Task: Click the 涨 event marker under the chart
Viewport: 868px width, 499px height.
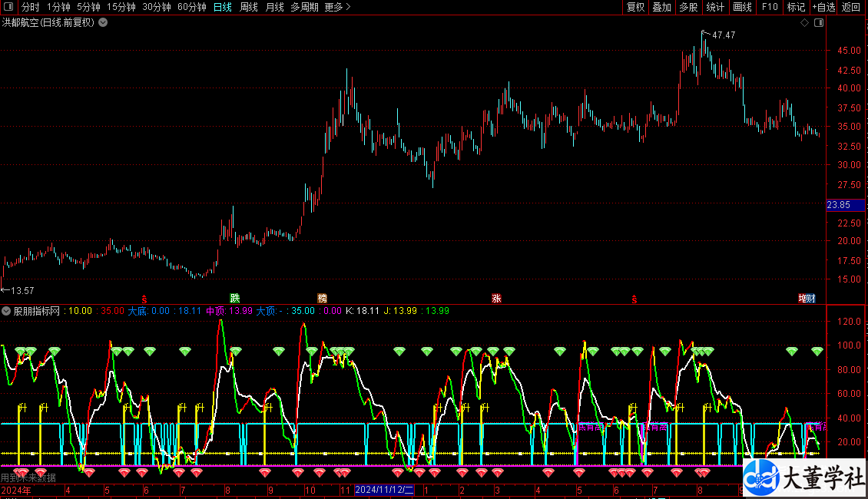Action: 496,298
